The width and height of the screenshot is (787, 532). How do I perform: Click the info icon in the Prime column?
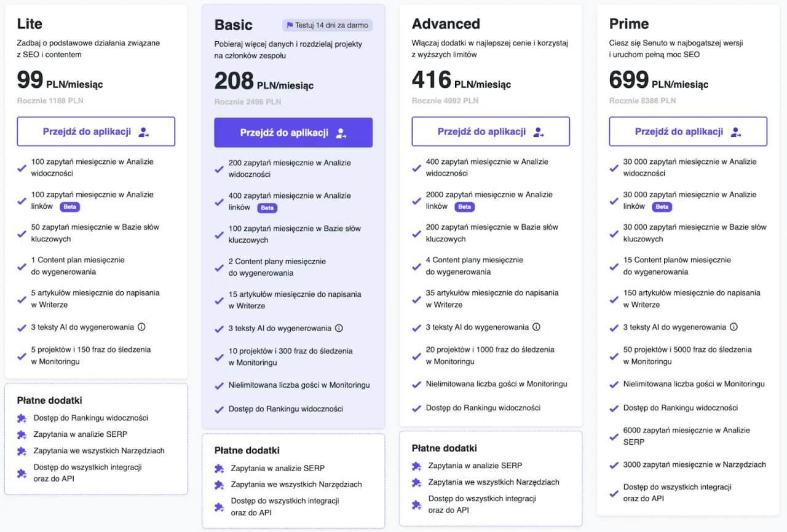click(x=734, y=327)
